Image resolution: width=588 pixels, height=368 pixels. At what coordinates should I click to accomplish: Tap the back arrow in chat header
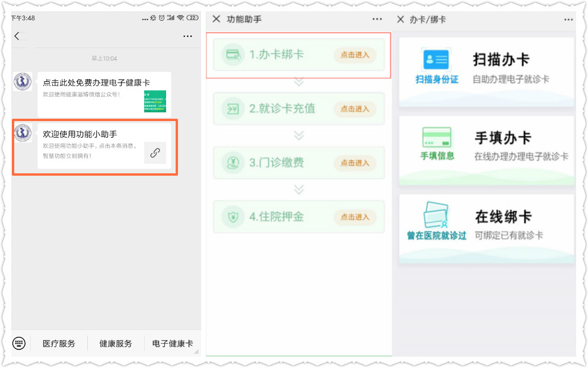(x=17, y=36)
